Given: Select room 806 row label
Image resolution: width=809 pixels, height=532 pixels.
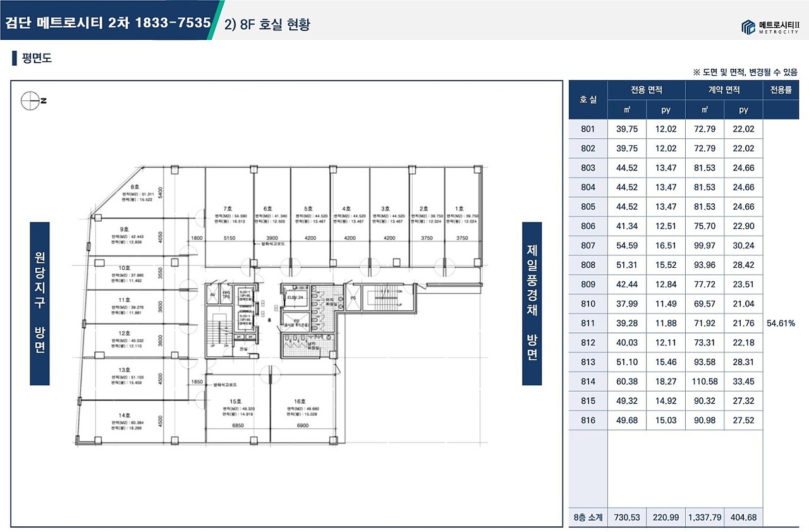Looking at the screenshot, I should tap(588, 226).
